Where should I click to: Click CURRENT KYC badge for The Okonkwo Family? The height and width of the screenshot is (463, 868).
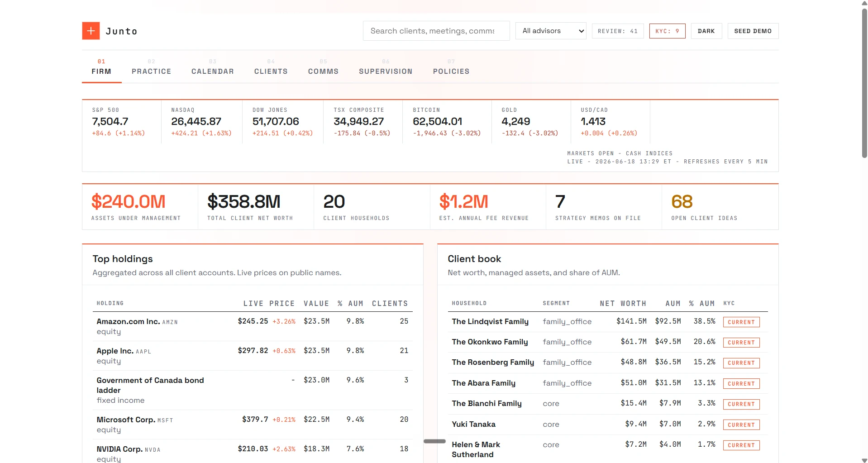[741, 343]
